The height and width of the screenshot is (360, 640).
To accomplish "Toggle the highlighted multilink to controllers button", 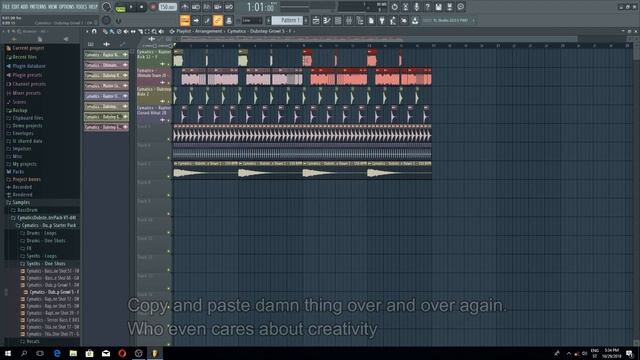I will click(218, 20).
